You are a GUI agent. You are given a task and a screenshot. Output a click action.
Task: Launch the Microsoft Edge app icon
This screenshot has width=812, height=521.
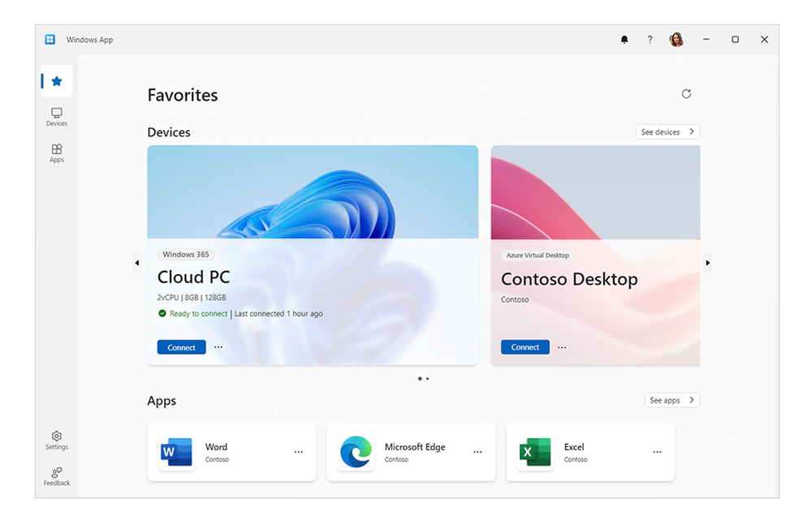pos(356,452)
